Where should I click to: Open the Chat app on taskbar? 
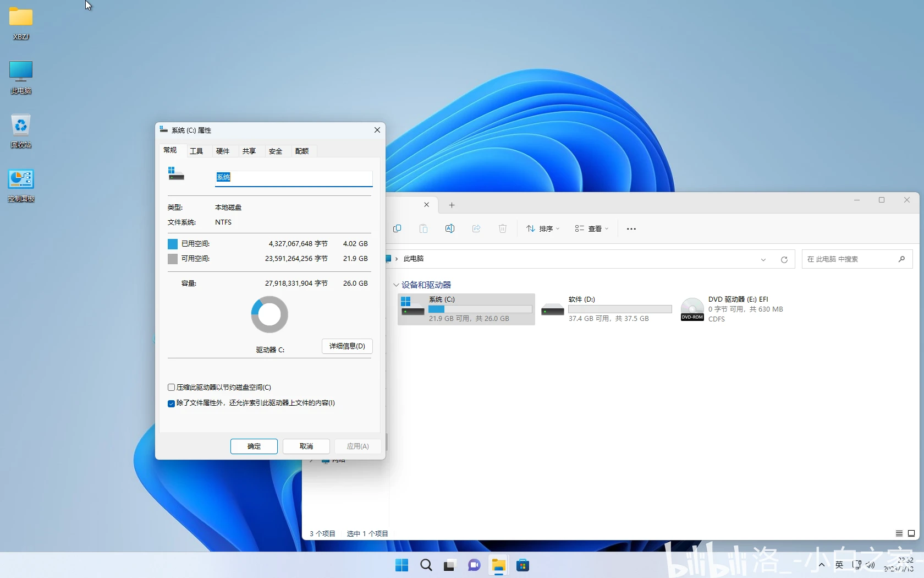[x=474, y=565]
